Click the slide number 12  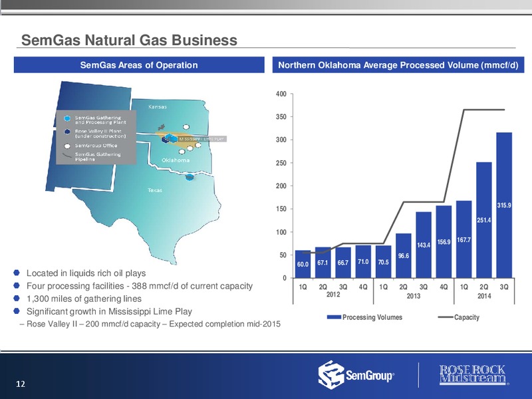click(x=21, y=384)
